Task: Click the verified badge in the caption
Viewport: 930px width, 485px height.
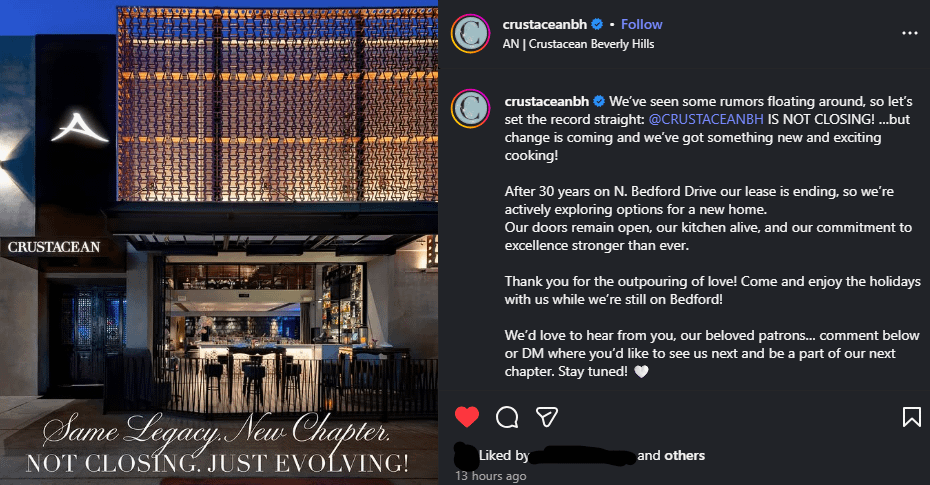Action: [598, 102]
